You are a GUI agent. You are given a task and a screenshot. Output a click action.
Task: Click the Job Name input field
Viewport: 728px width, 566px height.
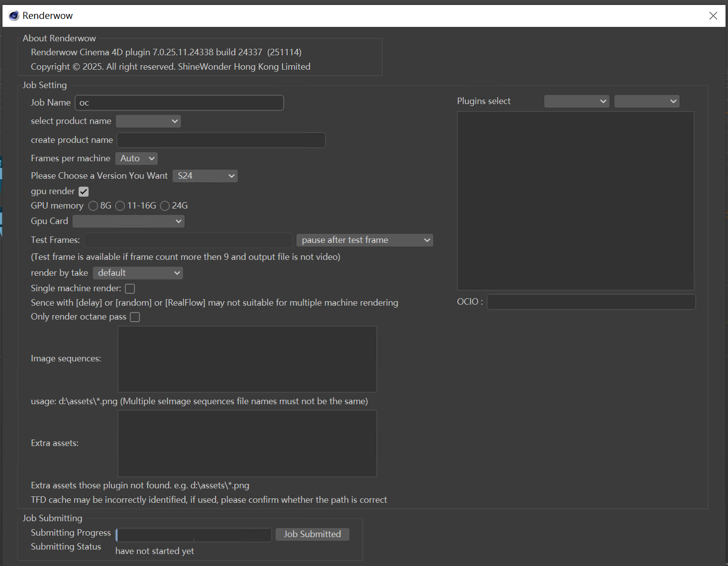click(x=179, y=103)
